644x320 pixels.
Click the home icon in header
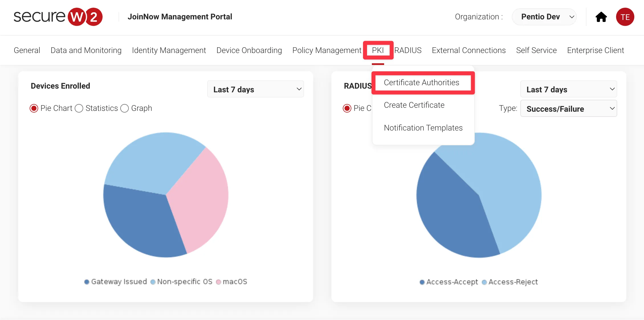(601, 17)
